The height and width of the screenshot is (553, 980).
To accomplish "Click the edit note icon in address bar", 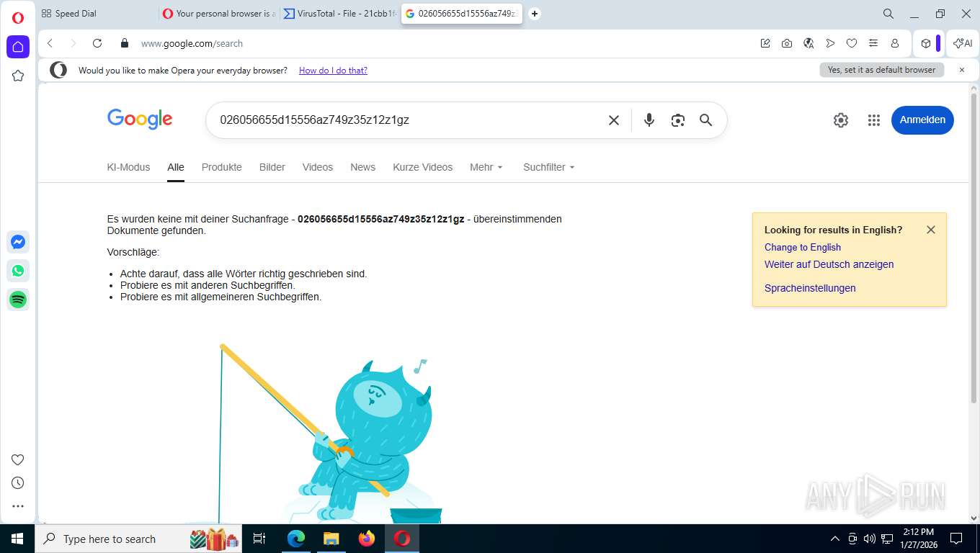I will (x=765, y=43).
